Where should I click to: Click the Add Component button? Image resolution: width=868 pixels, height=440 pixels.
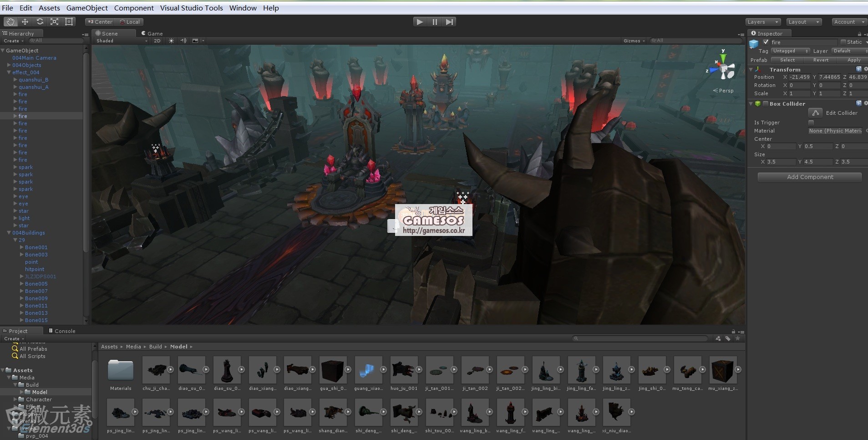pyautogui.click(x=810, y=177)
